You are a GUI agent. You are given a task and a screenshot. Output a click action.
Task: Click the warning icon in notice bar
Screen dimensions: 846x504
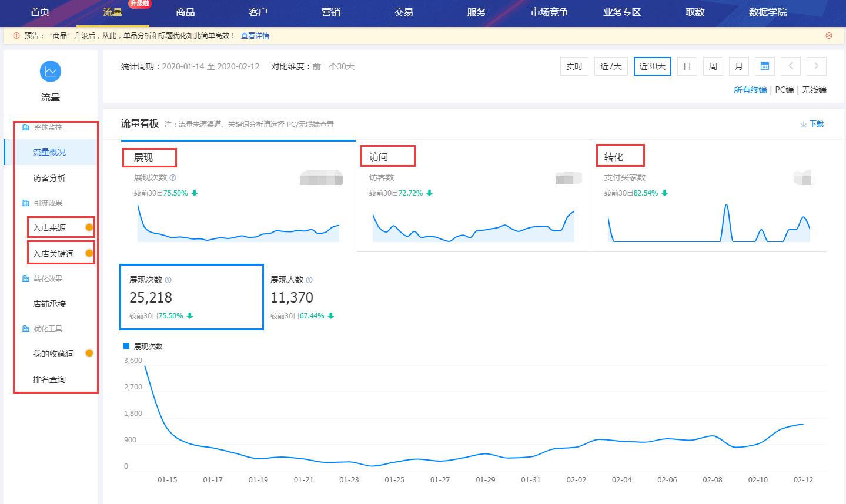click(x=16, y=36)
